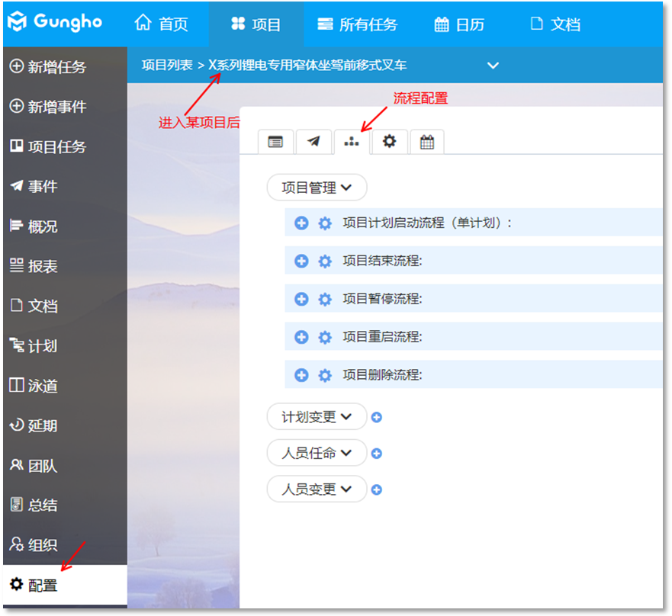Expand the 计划变更 dropdown group
This screenshot has width=672, height=616.
(x=317, y=417)
